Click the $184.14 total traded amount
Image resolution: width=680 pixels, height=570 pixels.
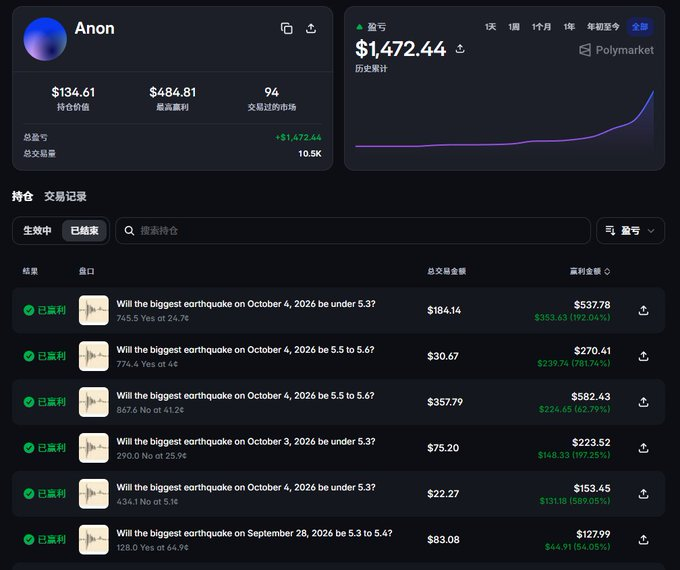point(444,310)
